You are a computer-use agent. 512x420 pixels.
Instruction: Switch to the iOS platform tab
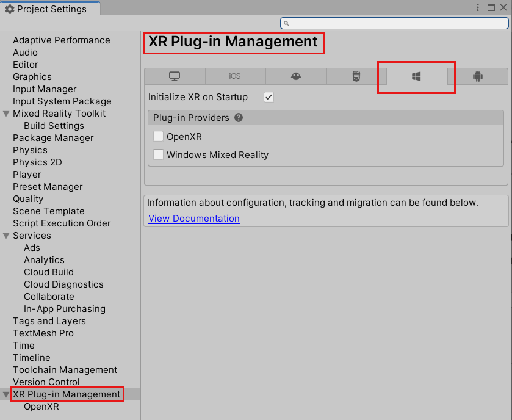point(235,76)
